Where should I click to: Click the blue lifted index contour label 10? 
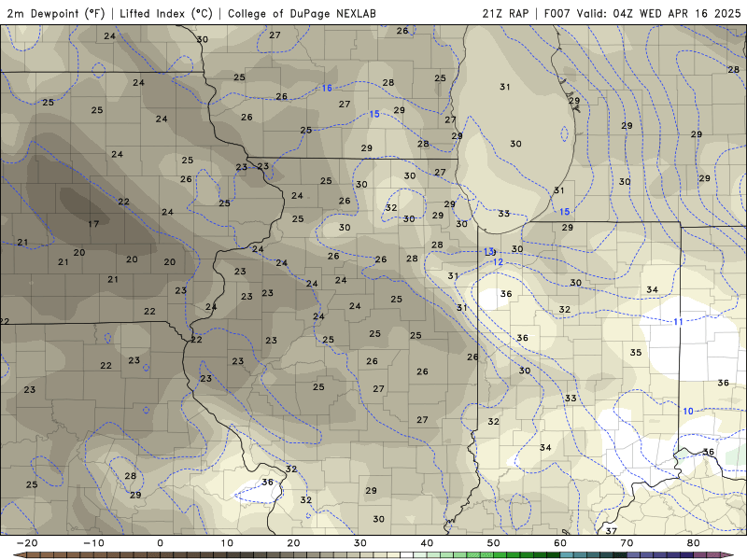pyautogui.click(x=688, y=411)
